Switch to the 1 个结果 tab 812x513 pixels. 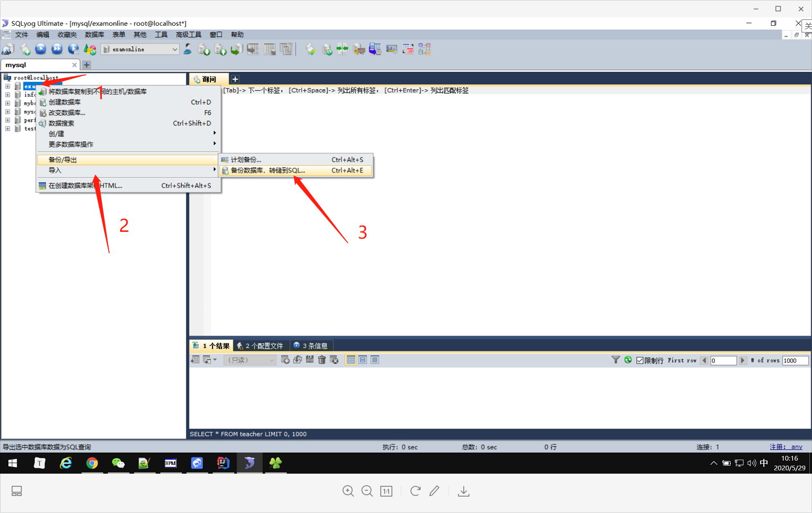coord(211,346)
